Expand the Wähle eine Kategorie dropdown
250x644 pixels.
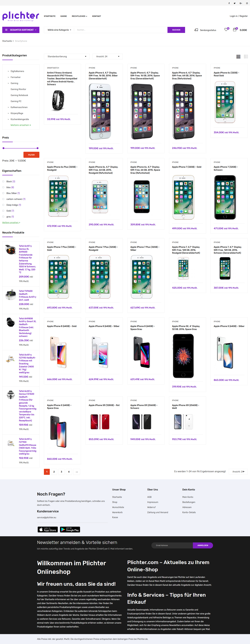tap(59, 30)
